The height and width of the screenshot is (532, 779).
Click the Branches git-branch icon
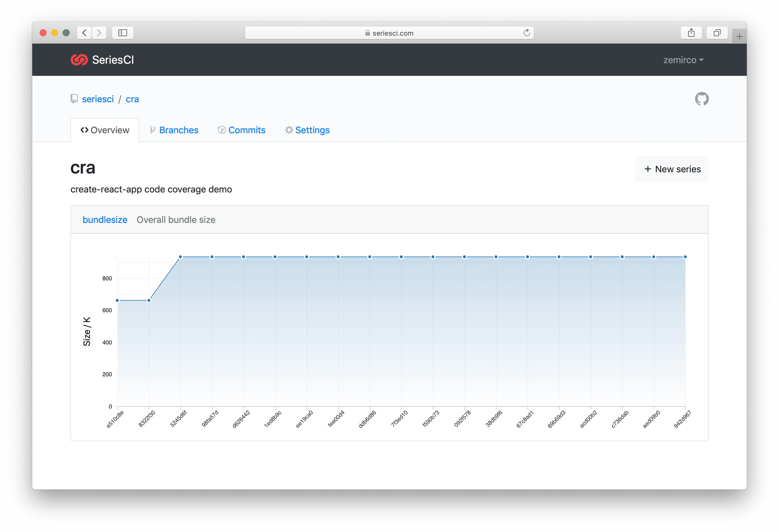(153, 130)
